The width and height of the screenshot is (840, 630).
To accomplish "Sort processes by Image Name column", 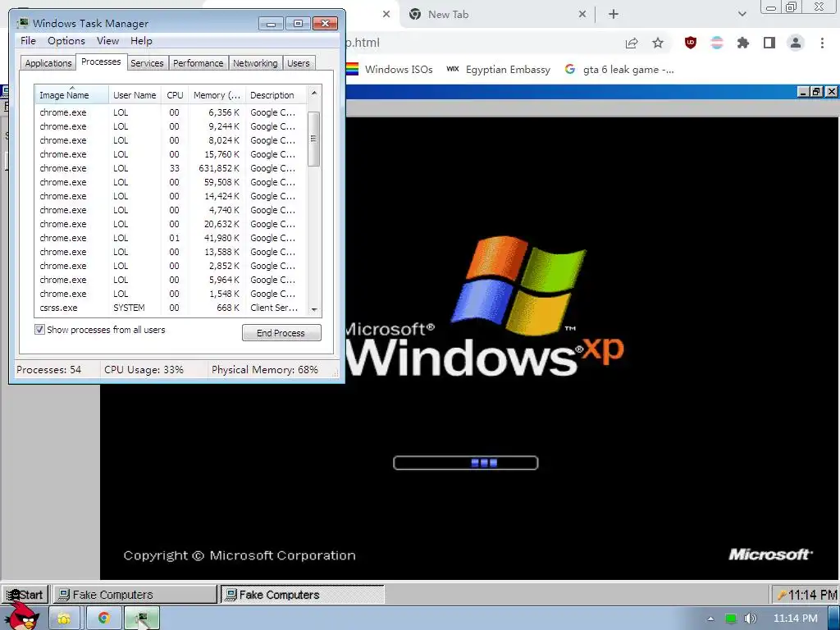I will pyautogui.click(x=71, y=95).
